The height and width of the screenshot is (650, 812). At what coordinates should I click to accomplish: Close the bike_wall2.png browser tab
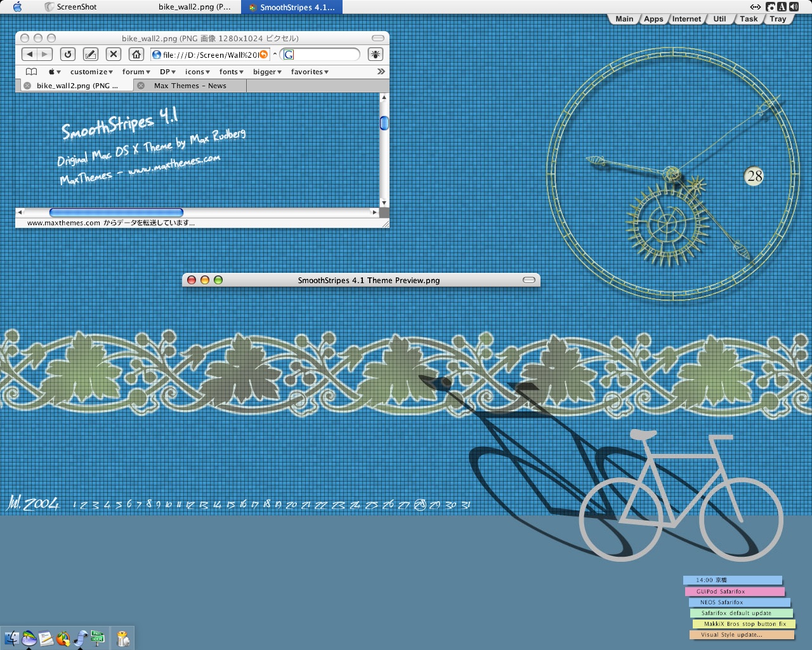tap(27, 86)
